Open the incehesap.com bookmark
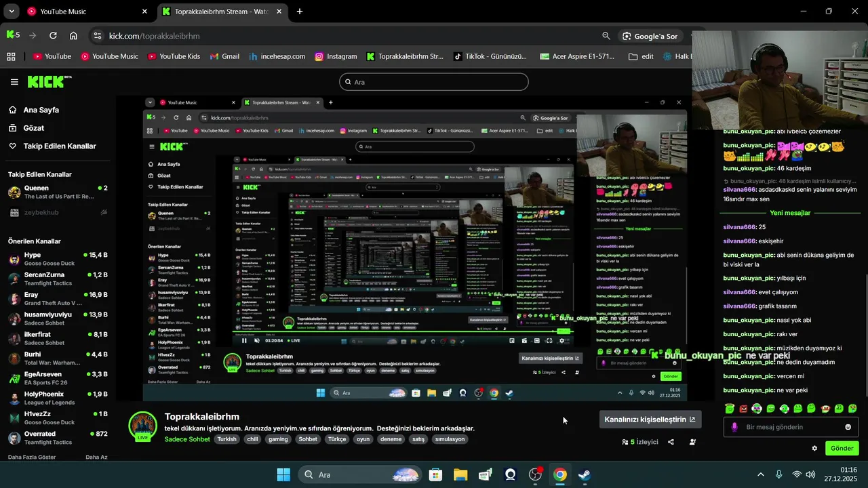 277,56
